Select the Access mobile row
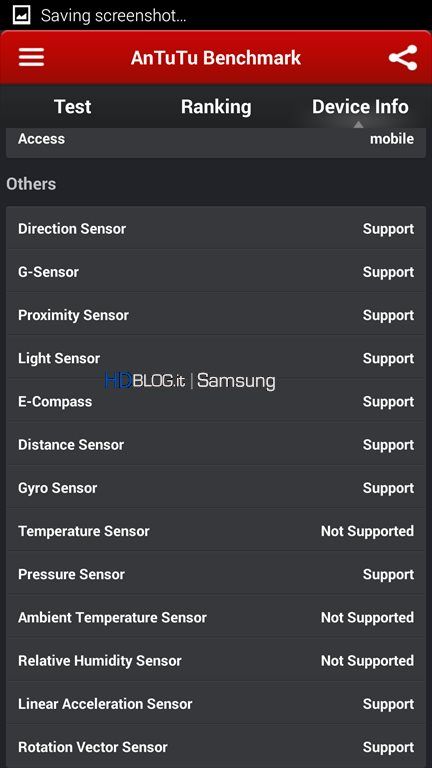The width and height of the screenshot is (432, 768). click(x=216, y=140)
